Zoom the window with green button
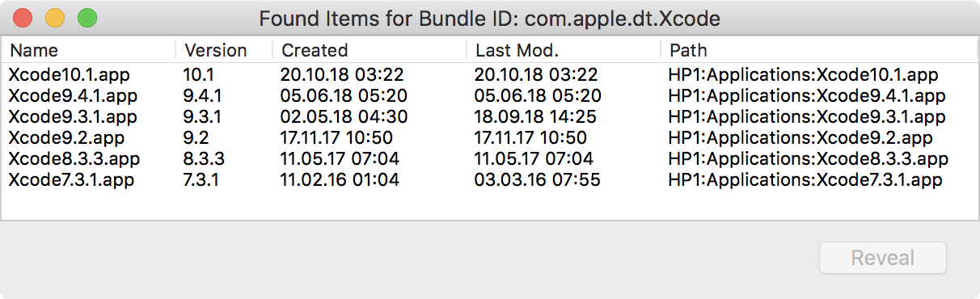Viewport: 980px width, 299px height. 87,17
